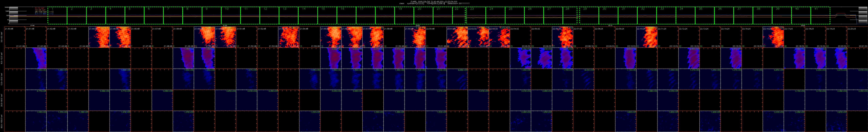Select the narrow interval 22 on the light curve
The width and height of the screenshot is (868, 132).
459,15
